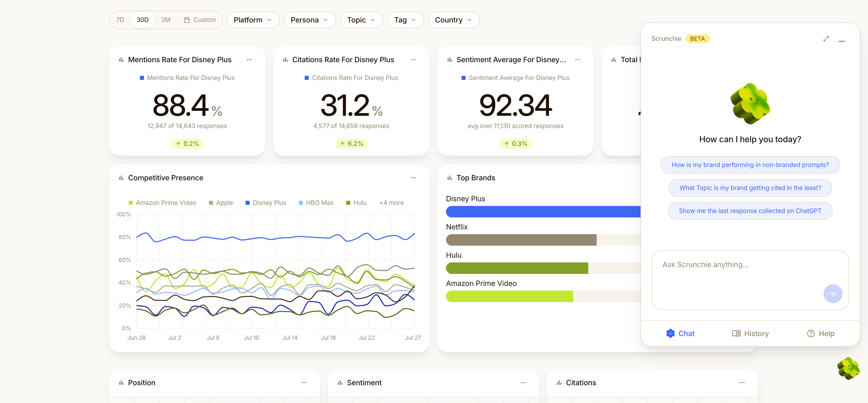Open the Platform filter dropdown

click(253, 20)
